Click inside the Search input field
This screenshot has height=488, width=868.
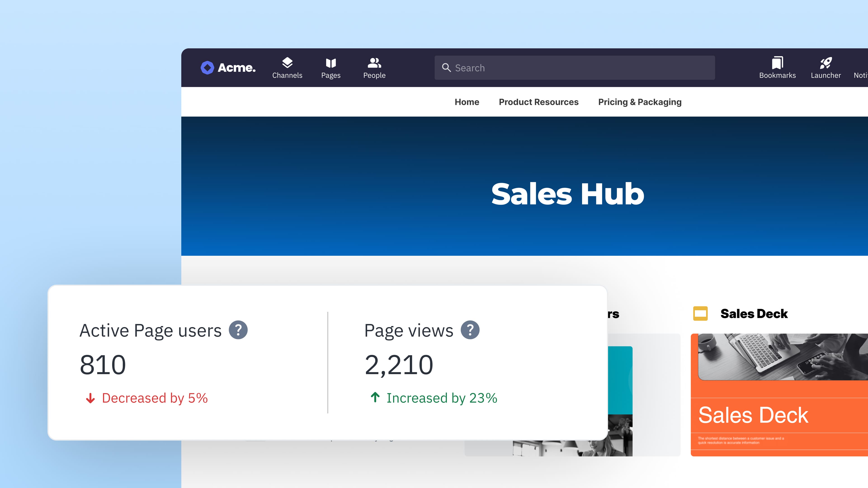click(573, 68)
